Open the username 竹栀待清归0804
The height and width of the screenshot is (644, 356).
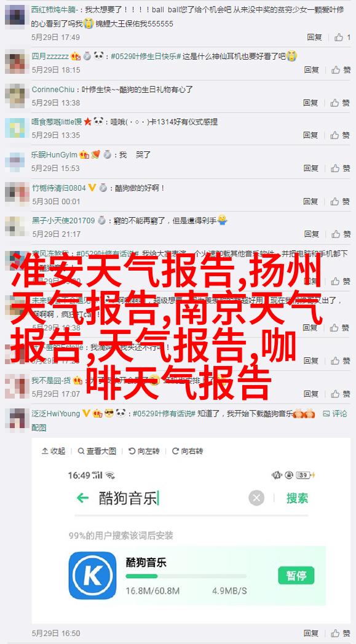(x=58, y=188)
